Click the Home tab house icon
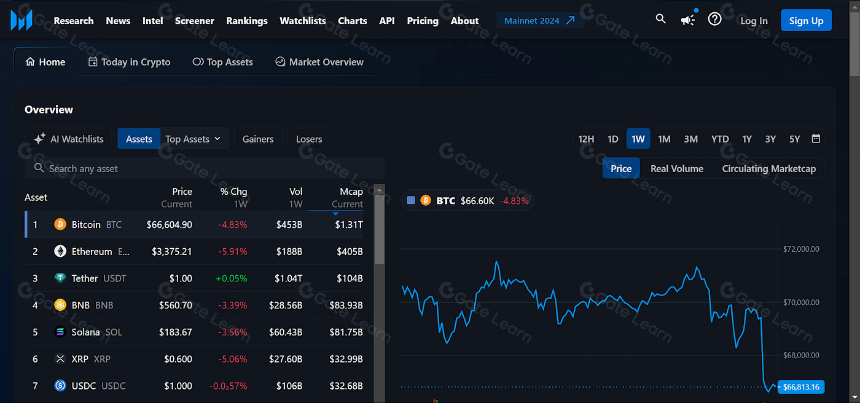Screen dimensions: 860x403 [x=30, y=62]
